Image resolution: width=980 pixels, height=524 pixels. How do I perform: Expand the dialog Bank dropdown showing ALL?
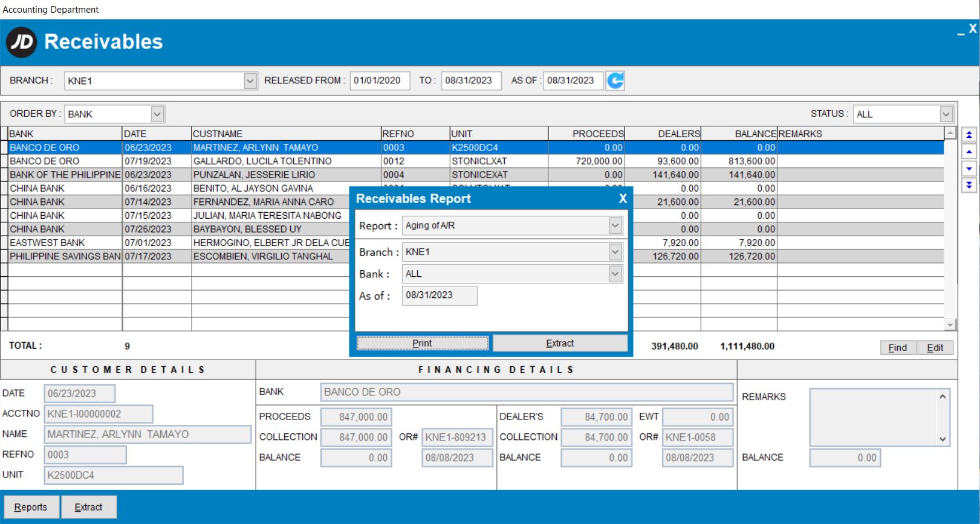[615, 274]
